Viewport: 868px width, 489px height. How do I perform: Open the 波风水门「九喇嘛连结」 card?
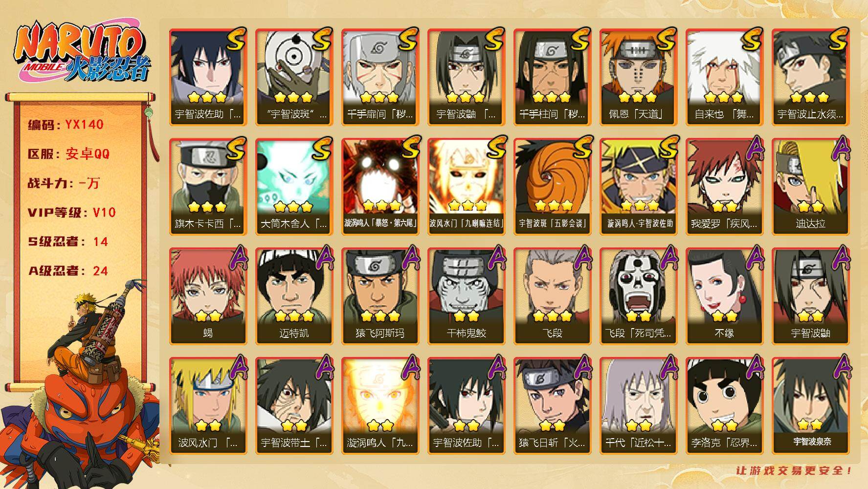466,187
